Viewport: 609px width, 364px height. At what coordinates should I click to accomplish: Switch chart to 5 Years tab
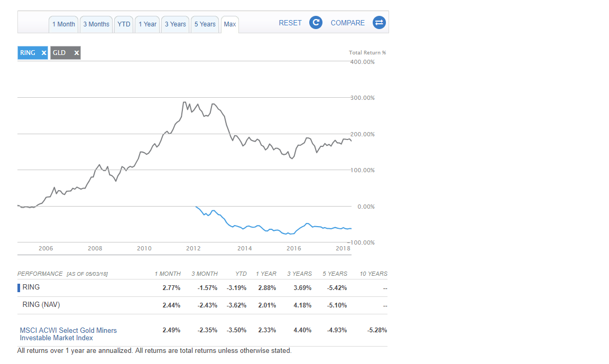tap(205, 24)
